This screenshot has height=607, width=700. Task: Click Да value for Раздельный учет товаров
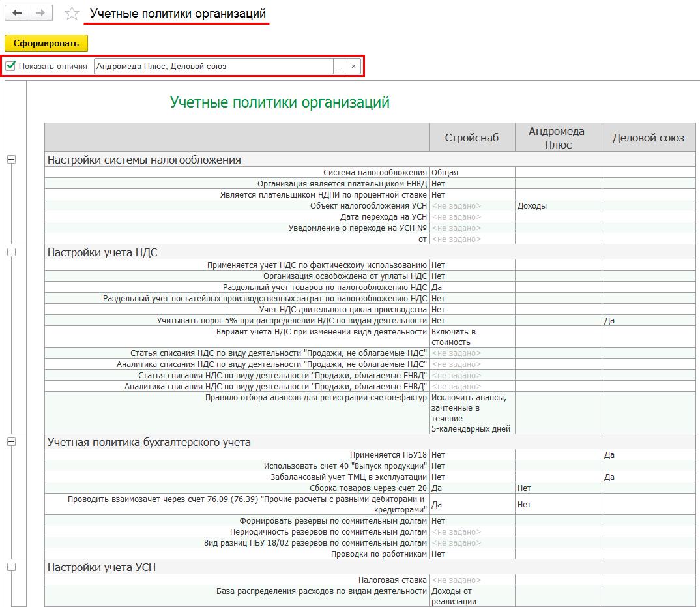472,288
